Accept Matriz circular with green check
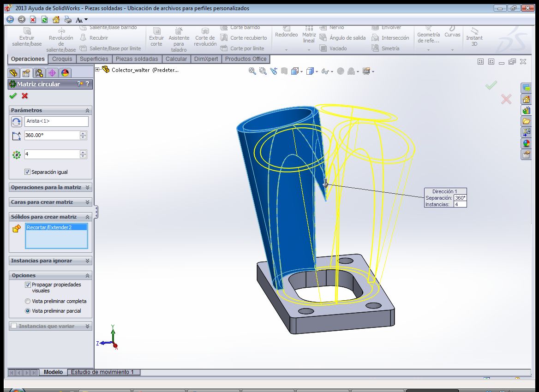 13,96
